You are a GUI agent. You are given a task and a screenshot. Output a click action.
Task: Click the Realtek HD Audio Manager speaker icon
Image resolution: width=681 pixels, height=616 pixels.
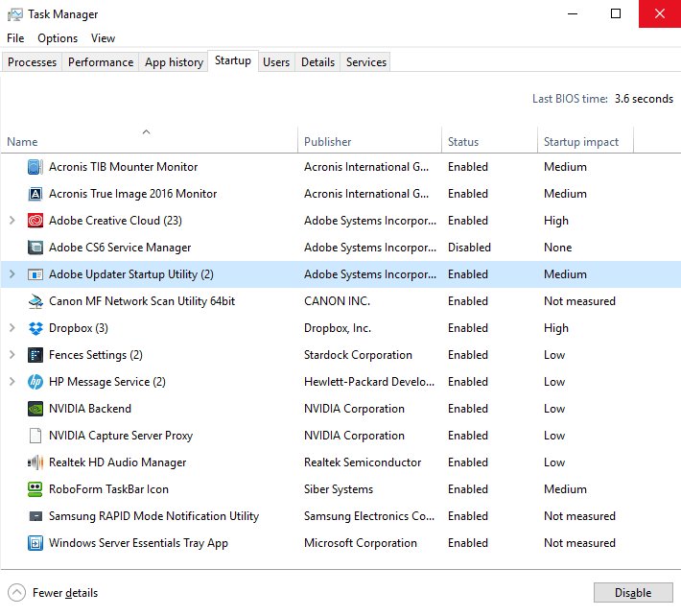coord(35,462)
